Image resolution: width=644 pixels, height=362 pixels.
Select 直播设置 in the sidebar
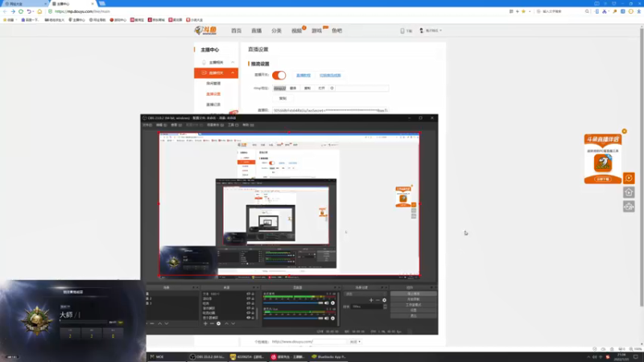click(x=213, y=94)
